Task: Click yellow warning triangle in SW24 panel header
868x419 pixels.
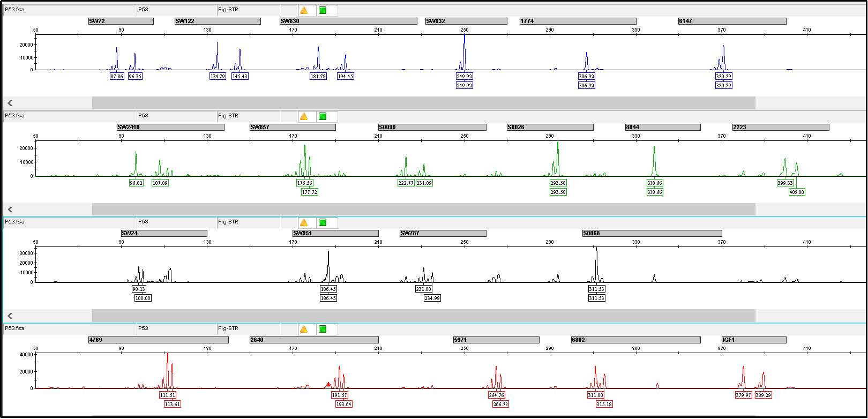Action: [304, 222]
